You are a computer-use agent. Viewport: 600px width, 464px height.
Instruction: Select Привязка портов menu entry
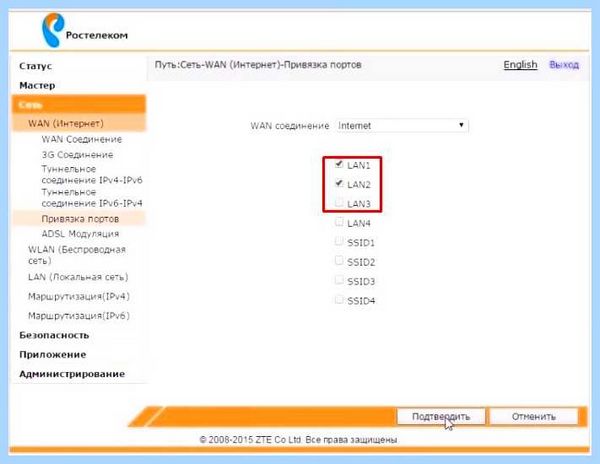tap(80, 219)
